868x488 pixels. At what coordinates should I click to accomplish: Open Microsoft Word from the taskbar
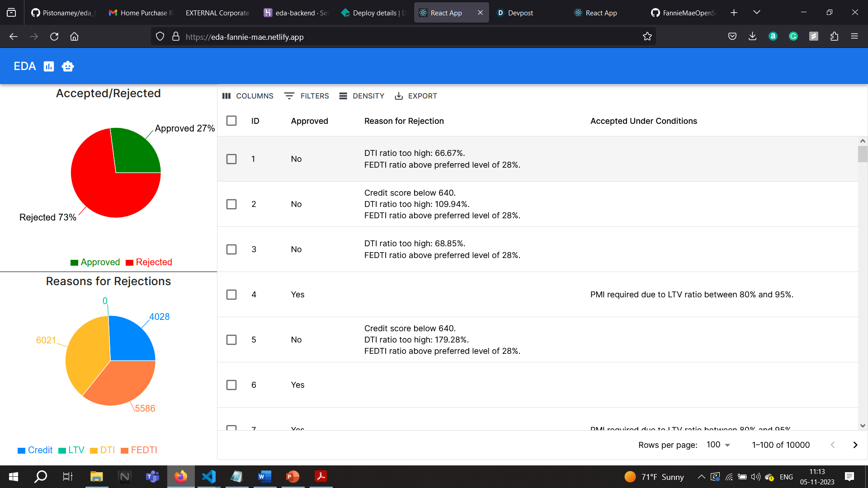264,477
